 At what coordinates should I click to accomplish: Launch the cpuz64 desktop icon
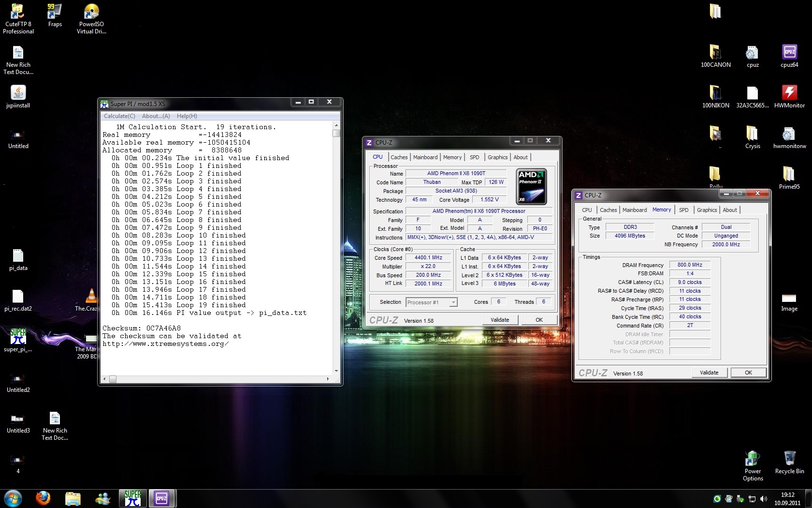(x=789, y=56)
